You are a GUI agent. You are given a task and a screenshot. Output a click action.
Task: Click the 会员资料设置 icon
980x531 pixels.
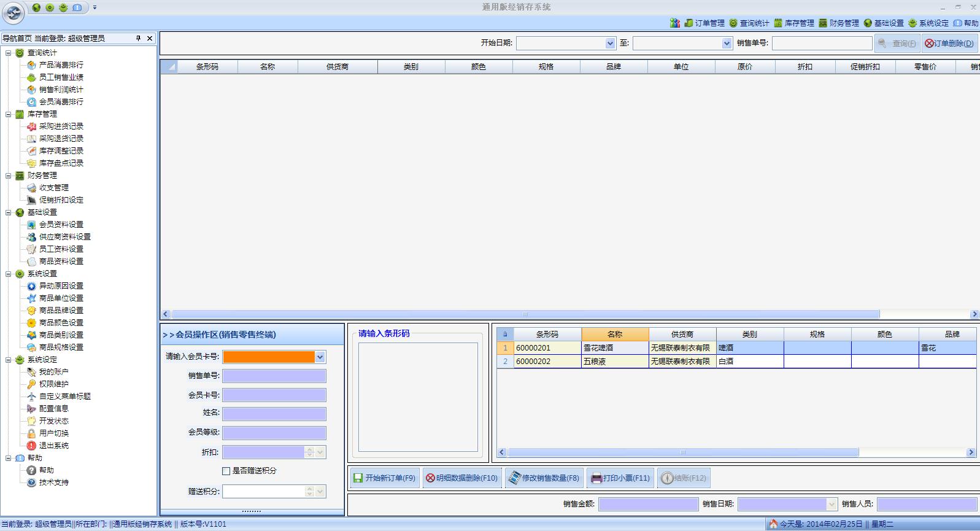31,225
